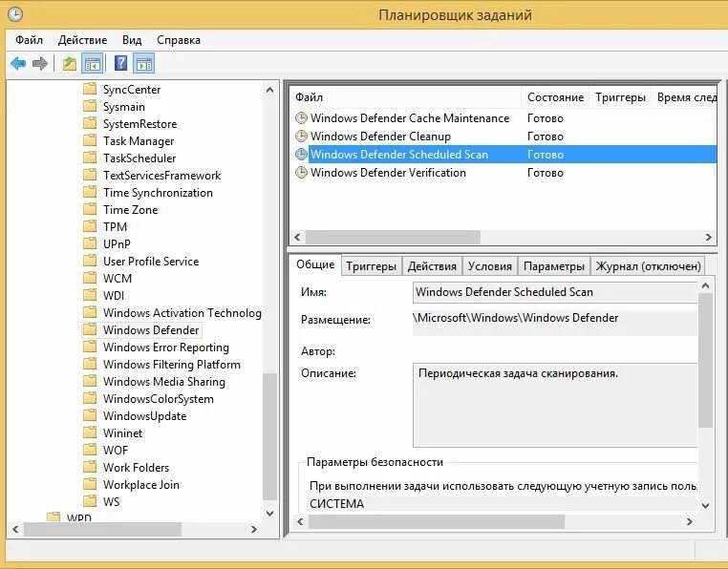Image resolution: width=728 pixels, height=569 pixels.
Task: Click the task list horizontal scroll right arrow
Action: click(x=709, y=237)
